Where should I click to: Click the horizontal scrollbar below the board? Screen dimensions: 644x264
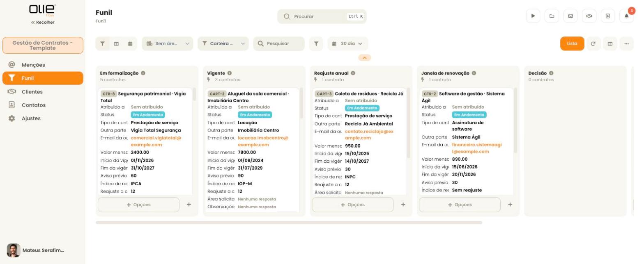[x=289, y=223]
